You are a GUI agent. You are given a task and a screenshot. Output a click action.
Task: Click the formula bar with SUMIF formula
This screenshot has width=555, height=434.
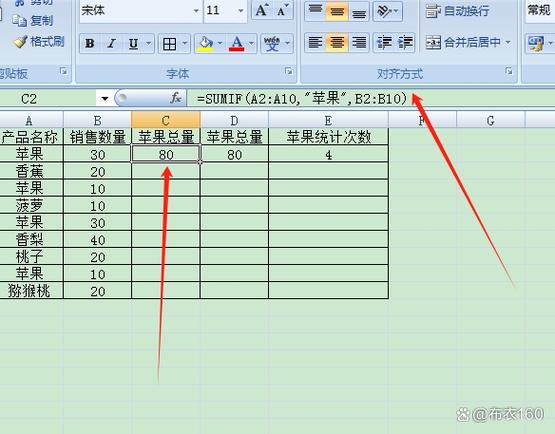pos(371,98)
